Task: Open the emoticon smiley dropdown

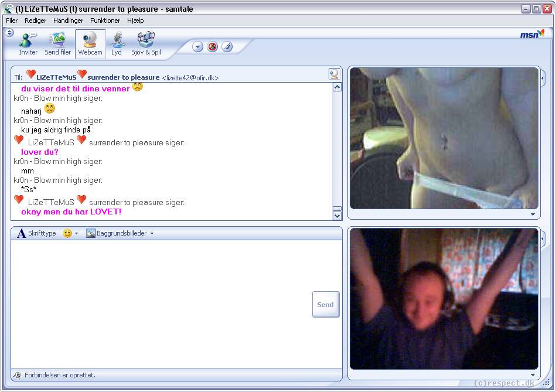Action: (x=70, y=233)
